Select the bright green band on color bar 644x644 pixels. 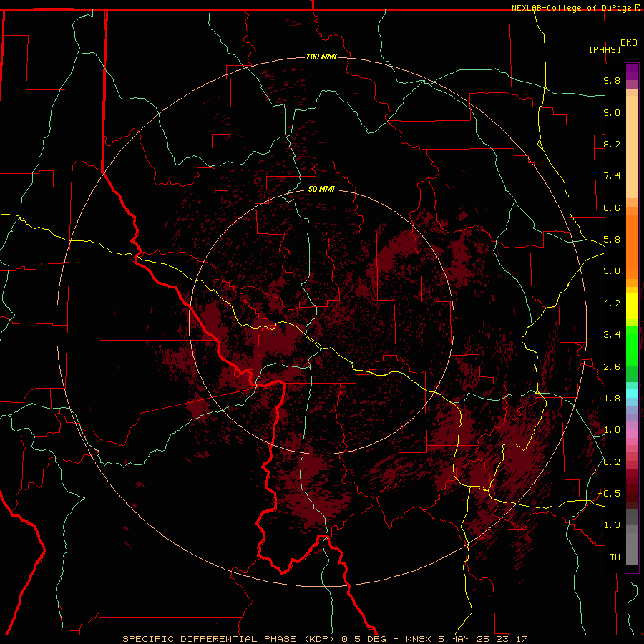tap(632, 346)
